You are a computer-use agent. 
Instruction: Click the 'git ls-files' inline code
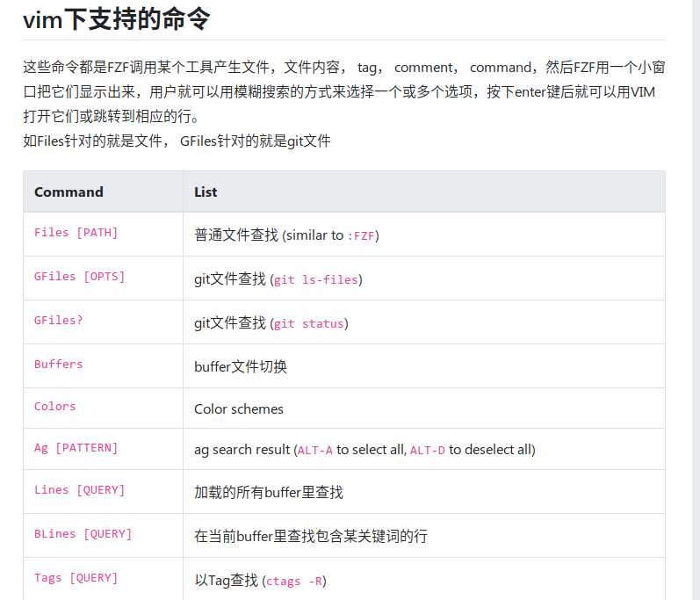[x=316, y=280]
